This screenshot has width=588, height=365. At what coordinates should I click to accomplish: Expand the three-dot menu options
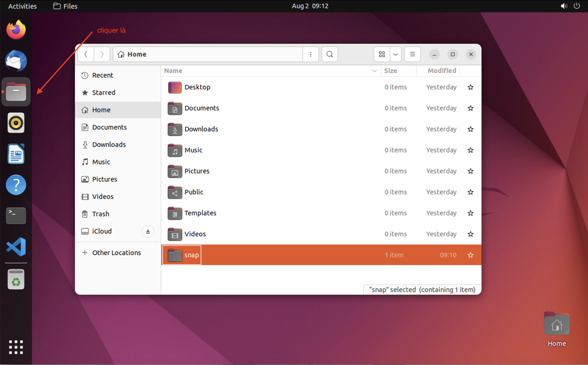[311, 54]
